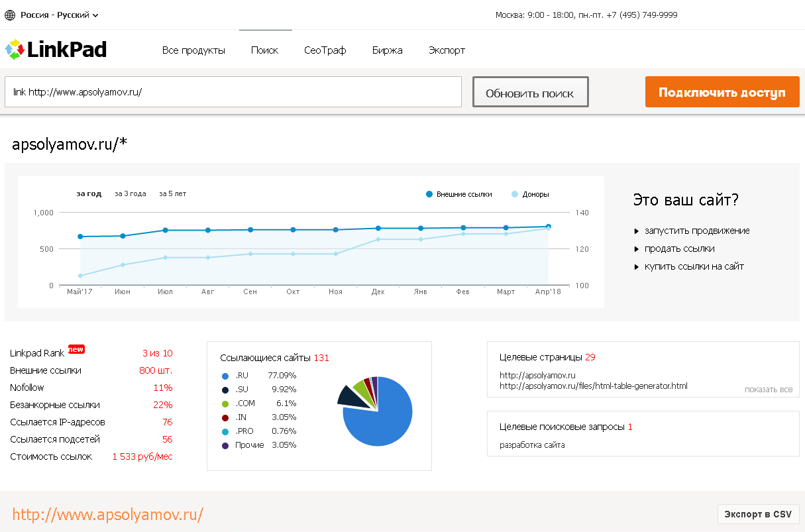This screenshot has height=532, width=805.
Task: Open the СеоТраф menu item
Action: click(325, 50)
